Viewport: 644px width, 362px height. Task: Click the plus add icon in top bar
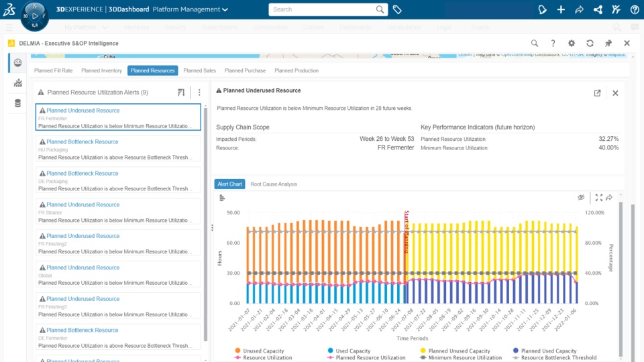(561, 9)
